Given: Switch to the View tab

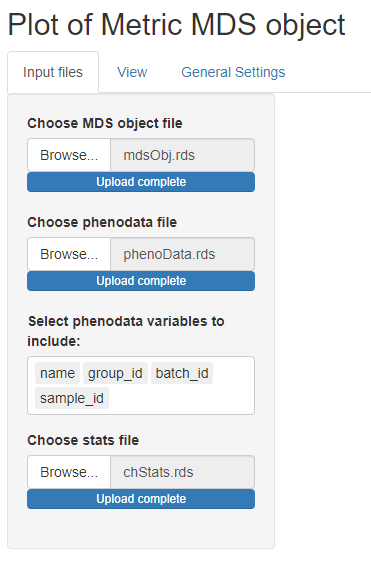Looking at the screenshot, I should coord(132,72).
